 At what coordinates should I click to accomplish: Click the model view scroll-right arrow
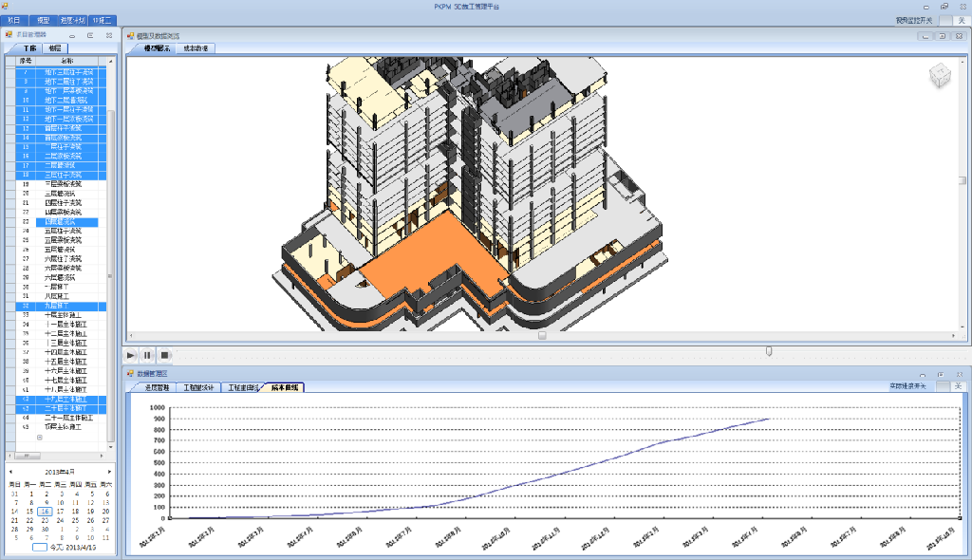pos(953,335)
